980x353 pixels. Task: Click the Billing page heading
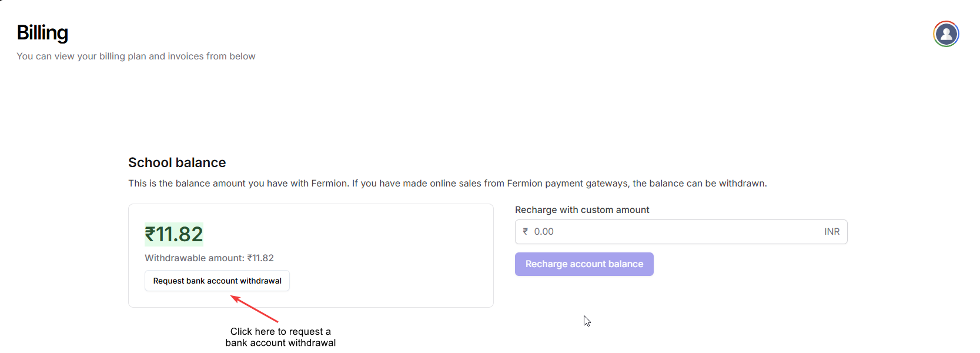(42, 33)
